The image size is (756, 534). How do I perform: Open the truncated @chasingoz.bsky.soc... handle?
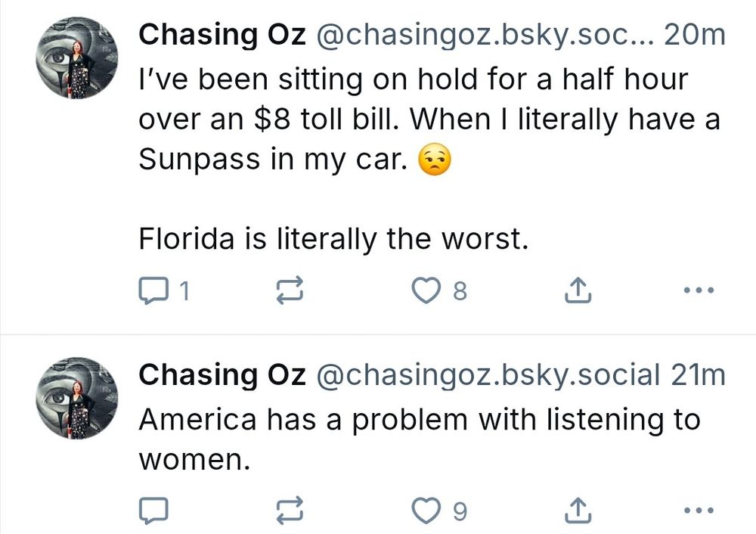483,34
